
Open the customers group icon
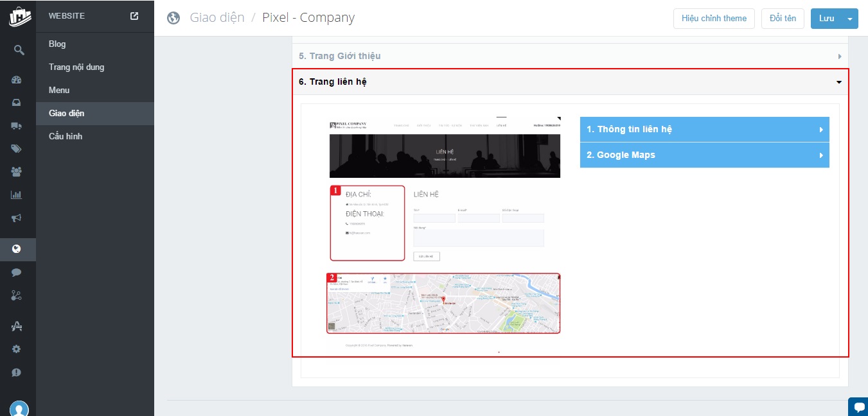[17, 171]
